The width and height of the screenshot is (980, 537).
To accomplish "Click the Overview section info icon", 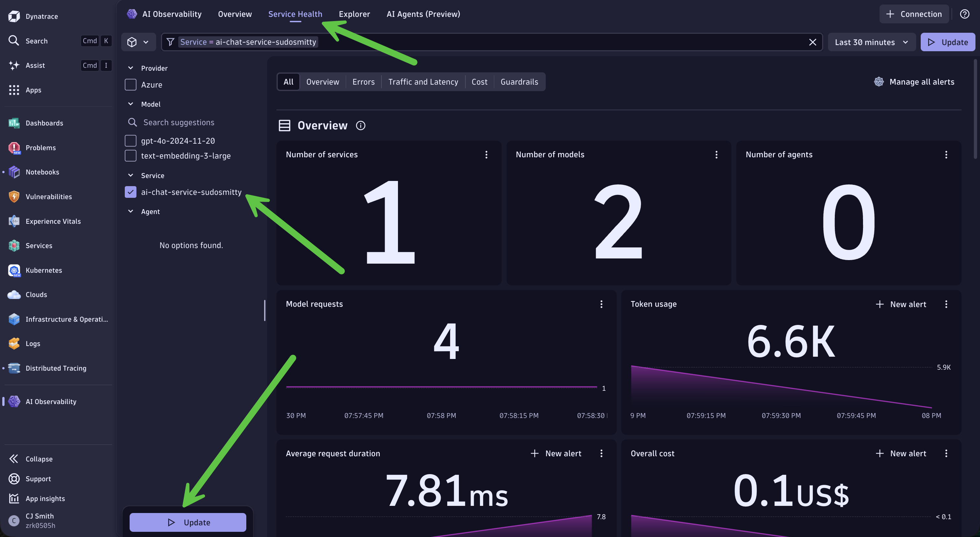I will tap(360, 125).
